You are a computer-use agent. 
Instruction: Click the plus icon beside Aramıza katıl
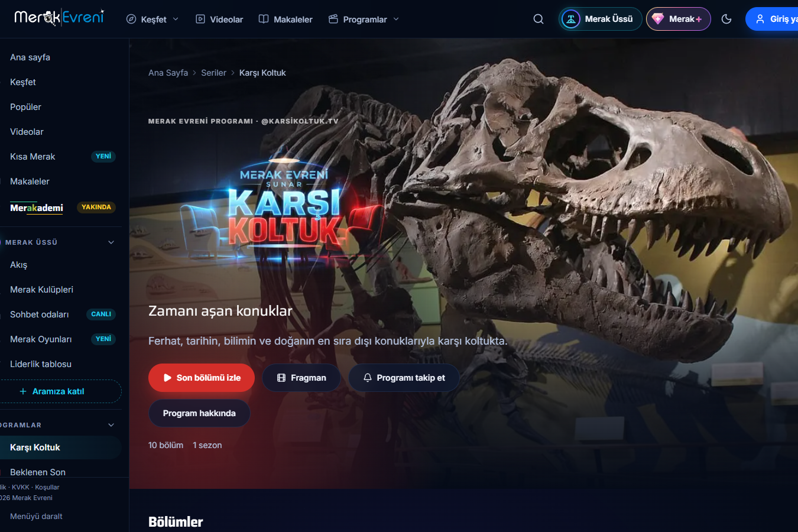point(23,391)
